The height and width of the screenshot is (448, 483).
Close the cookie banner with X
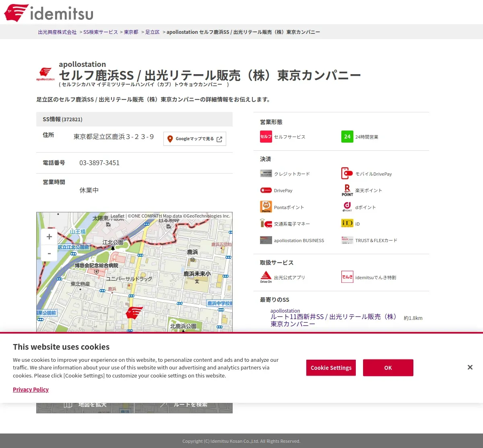click(x=470, y=367)
